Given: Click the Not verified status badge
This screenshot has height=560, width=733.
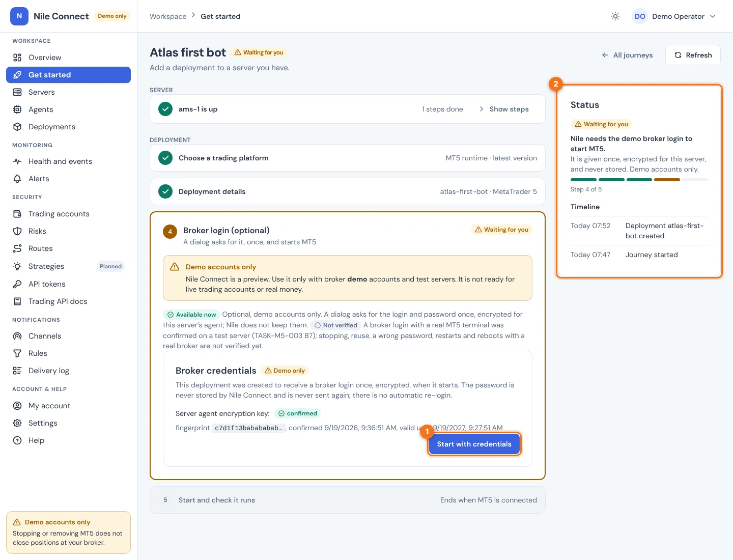Looking at the screenshot, I should coord(336,325).
